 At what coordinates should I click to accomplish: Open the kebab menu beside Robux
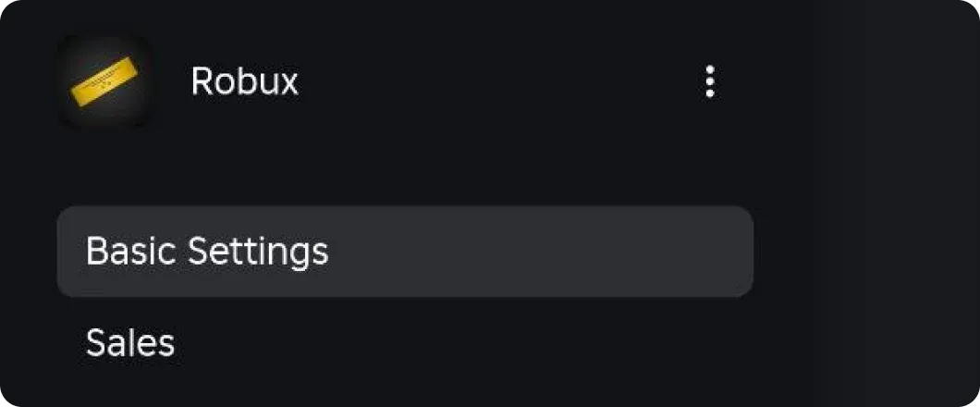tap(709, 81)
